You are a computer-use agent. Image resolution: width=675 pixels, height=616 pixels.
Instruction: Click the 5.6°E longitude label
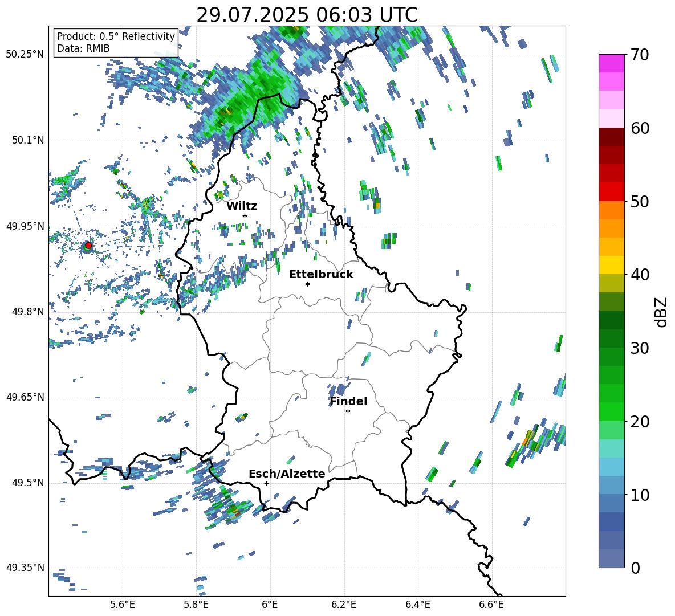[123, 605]
